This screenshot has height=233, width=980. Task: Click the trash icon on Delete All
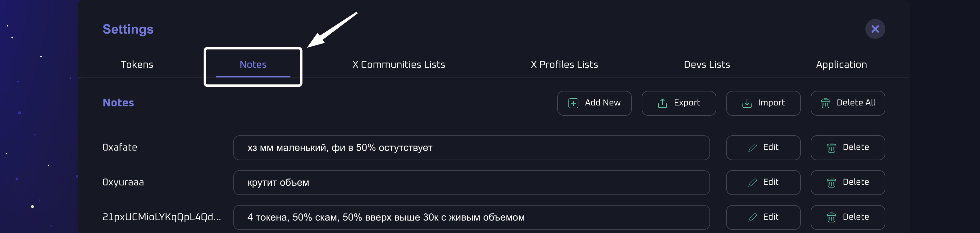[x=825, y=103]
